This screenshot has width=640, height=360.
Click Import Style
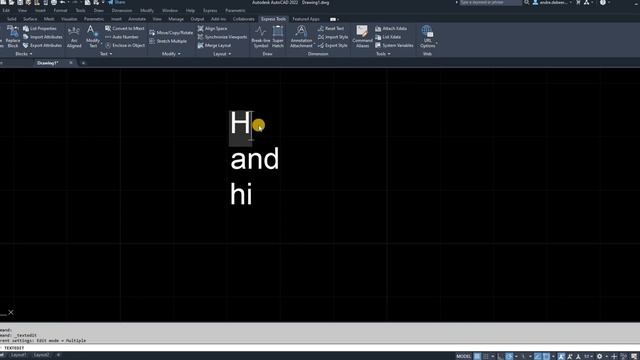[333, 37]
